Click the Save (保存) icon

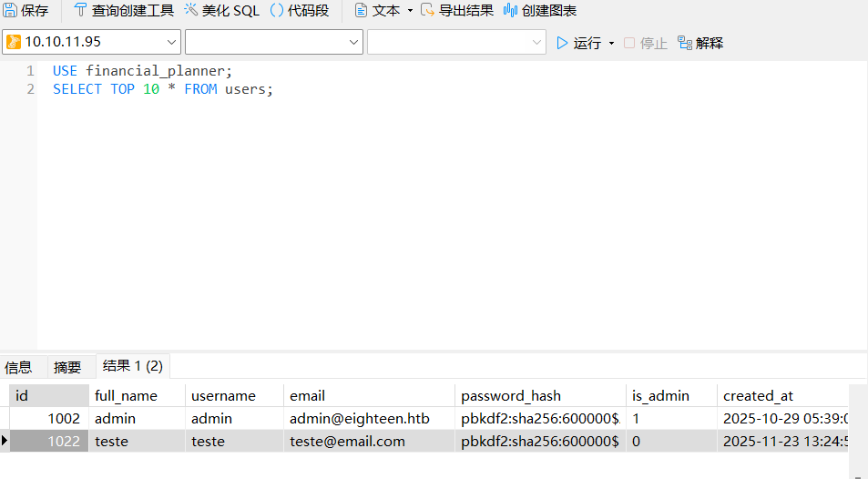(10, 11)
